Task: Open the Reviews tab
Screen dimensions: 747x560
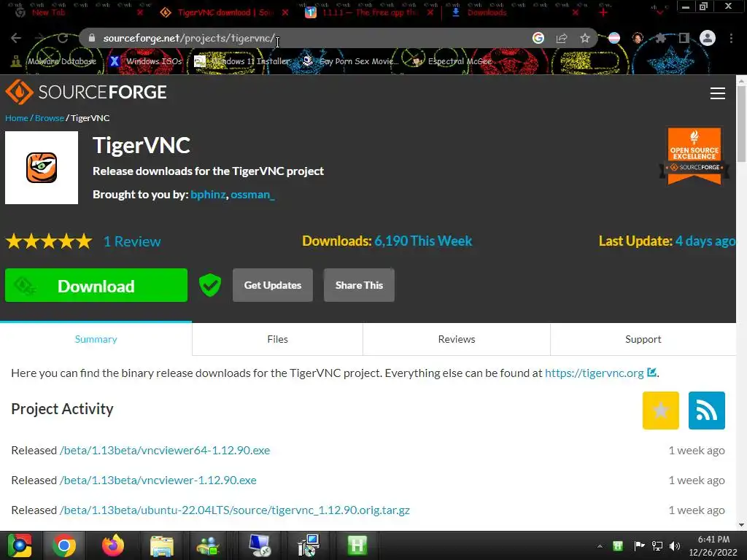Action: point(457,339)
